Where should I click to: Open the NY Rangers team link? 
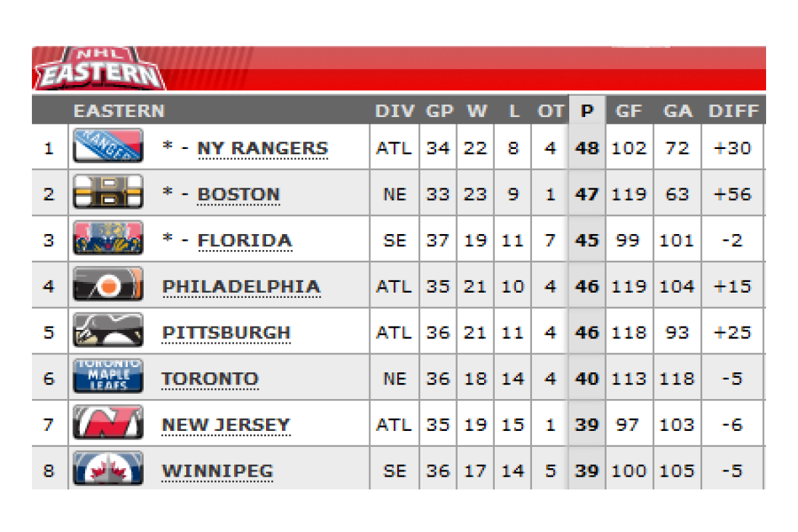263,148
